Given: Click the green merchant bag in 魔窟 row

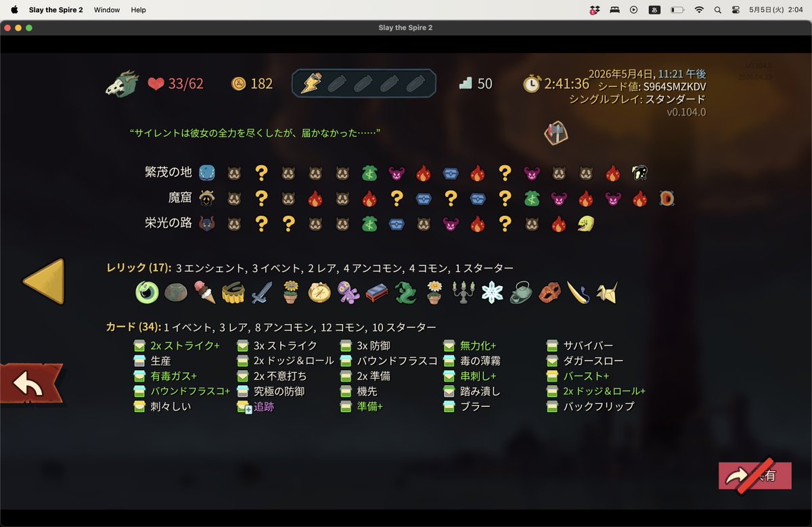Looking at the screenshot, I should point(532,199).
